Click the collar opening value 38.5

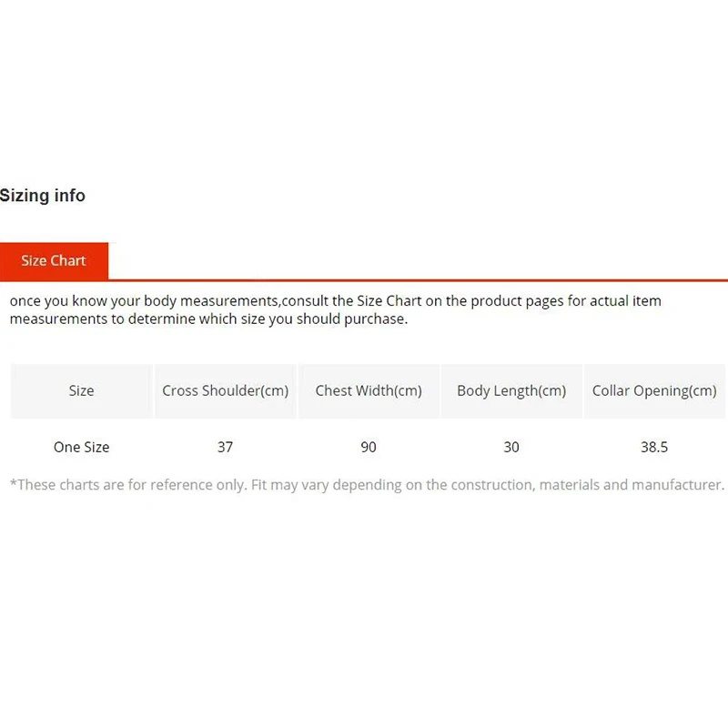point(654,447)
